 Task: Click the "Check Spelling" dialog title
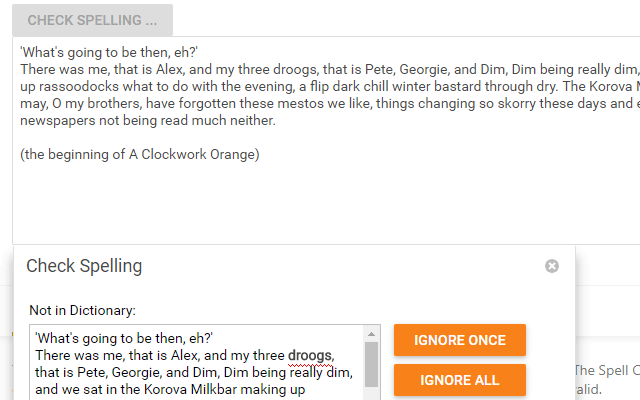click(84, 266)
